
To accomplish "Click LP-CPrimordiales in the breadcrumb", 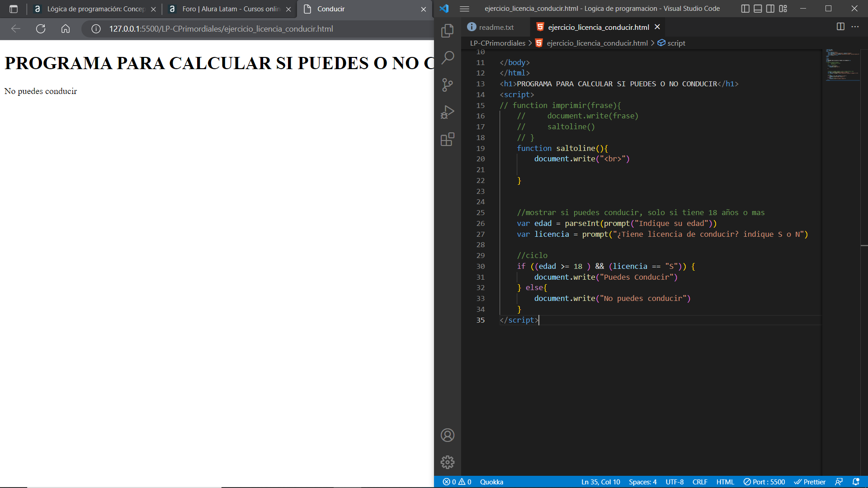I will point(498,43).
